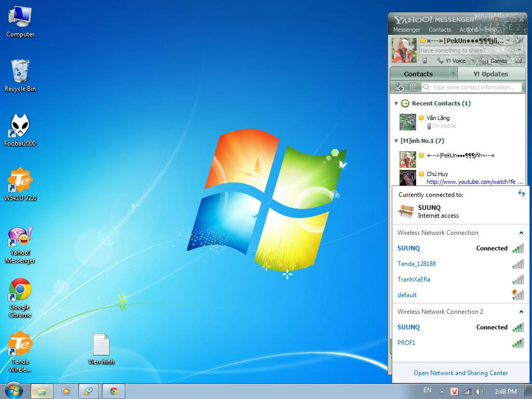Viewport: 532px width, 399px height.
Task: Open status dropdown next to PekUn display name
Action: pyautogui.click(x=508, y=41)
